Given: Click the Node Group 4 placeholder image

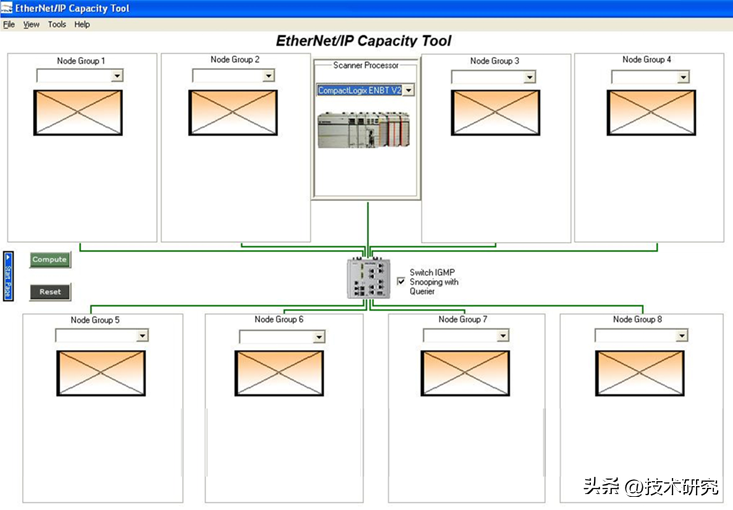Looking at the screenshot, I should click(x=649, y=112).
